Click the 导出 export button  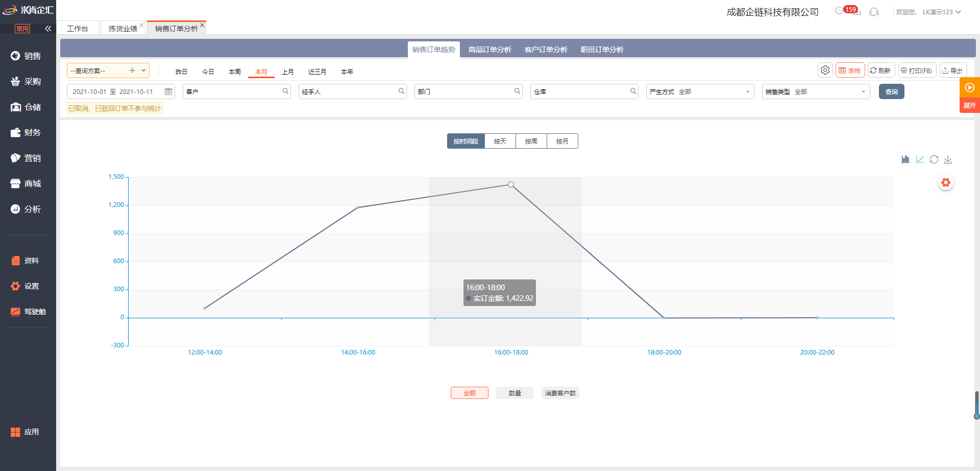click(952, 70)
